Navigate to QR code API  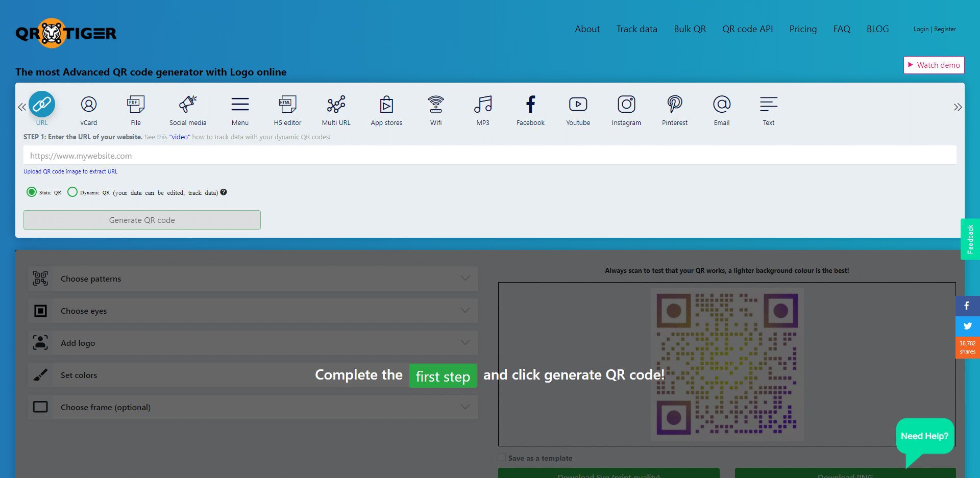point(748,29)
